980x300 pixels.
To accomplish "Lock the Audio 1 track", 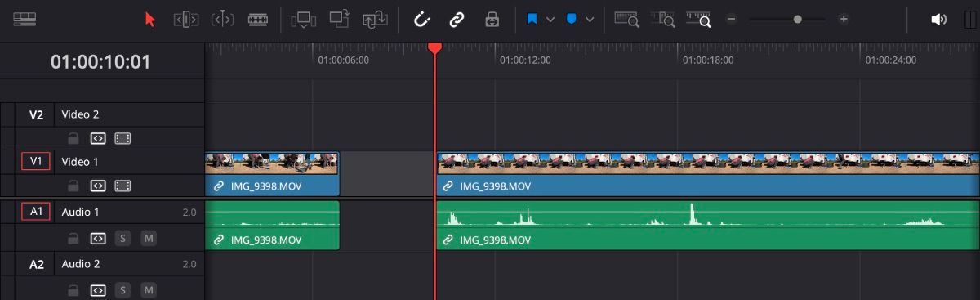I will tap(73, 239).
